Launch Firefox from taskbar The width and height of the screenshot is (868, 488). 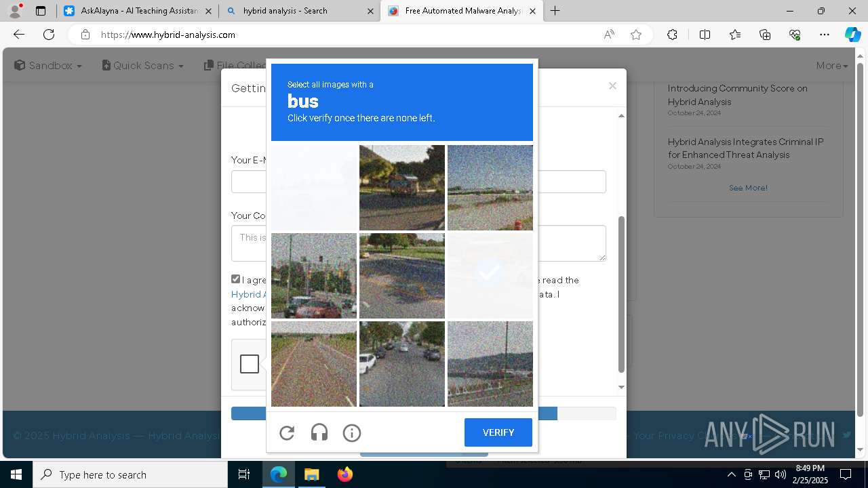344,474
